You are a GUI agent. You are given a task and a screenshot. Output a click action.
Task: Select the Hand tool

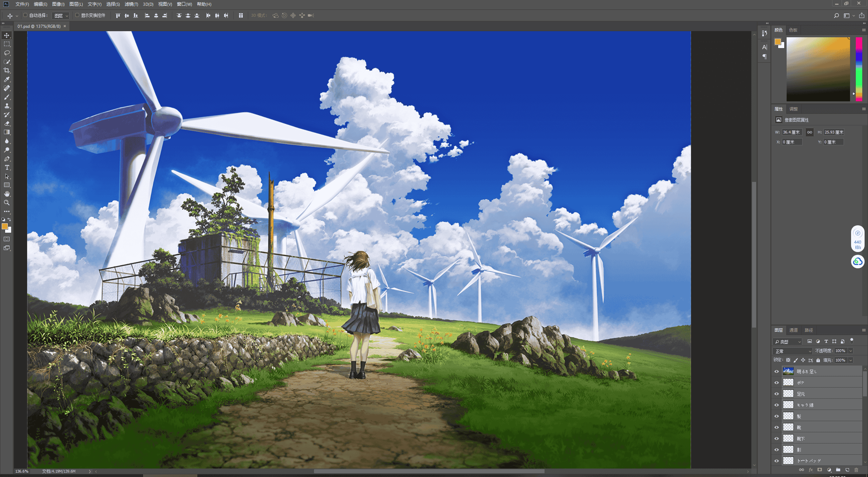click(7, 194)
